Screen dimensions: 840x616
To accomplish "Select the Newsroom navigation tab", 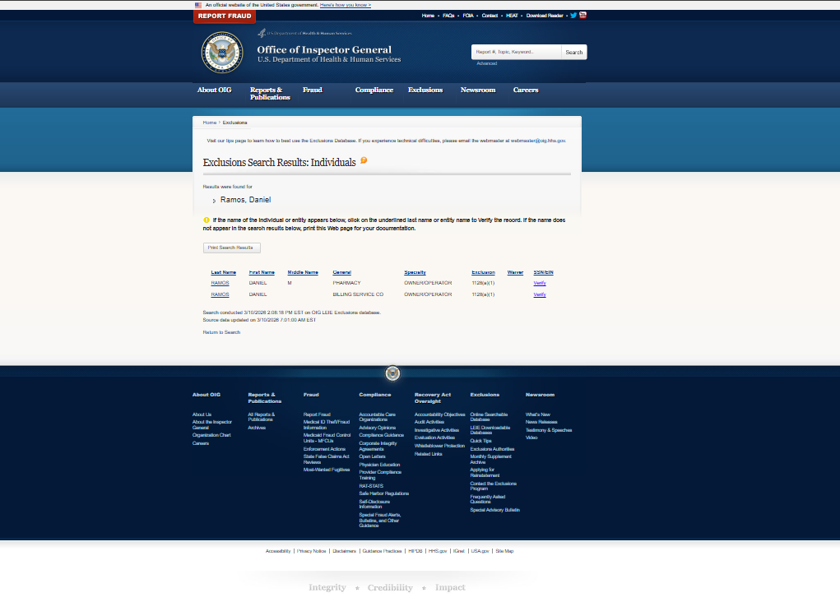I will (477, 90).
